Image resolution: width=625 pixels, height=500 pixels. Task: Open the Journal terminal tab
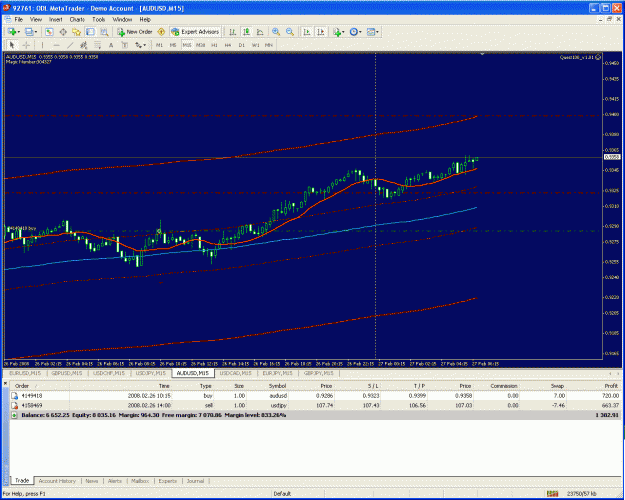coord(195,481)
